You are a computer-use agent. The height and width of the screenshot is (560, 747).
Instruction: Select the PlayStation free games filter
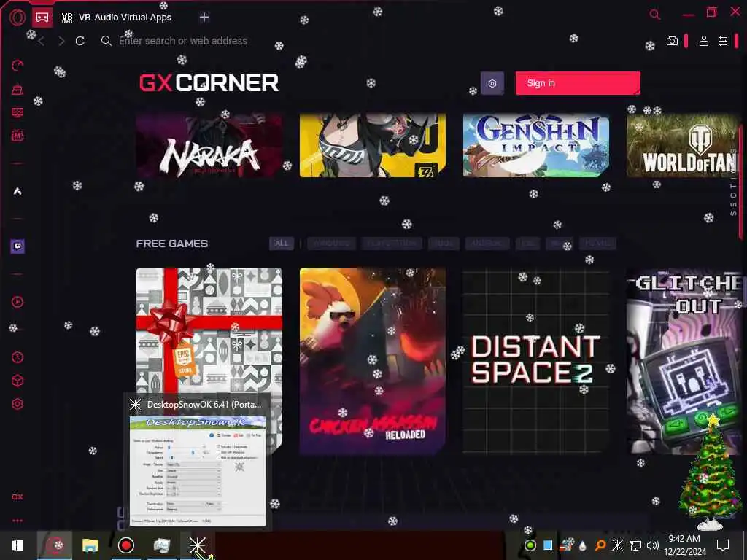392,244
